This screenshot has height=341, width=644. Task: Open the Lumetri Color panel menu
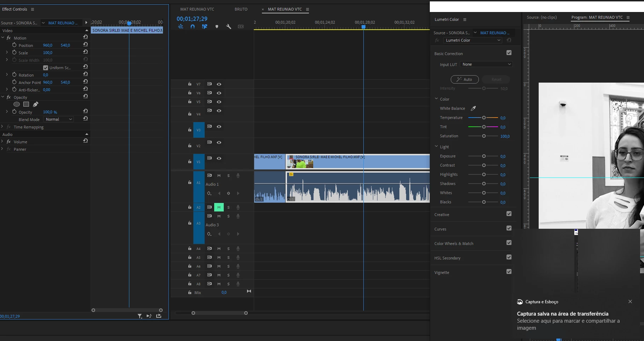click(x=465, y=19)
